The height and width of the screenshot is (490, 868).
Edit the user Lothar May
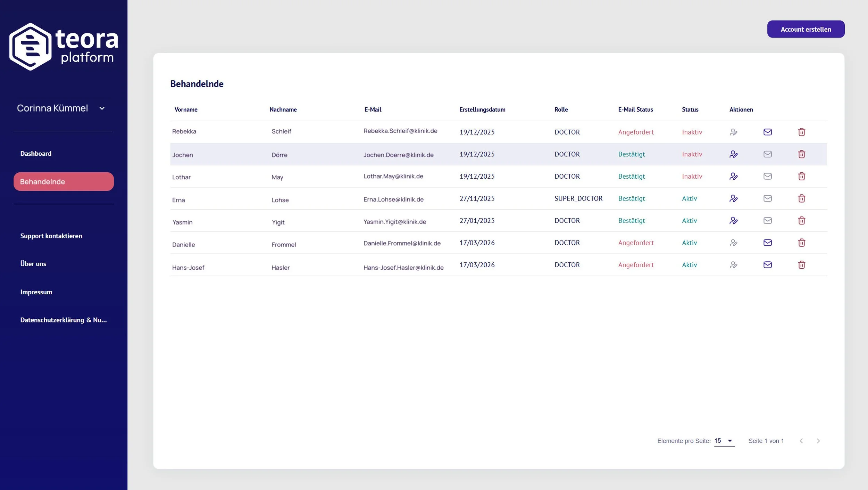click(x=733, y=176)
